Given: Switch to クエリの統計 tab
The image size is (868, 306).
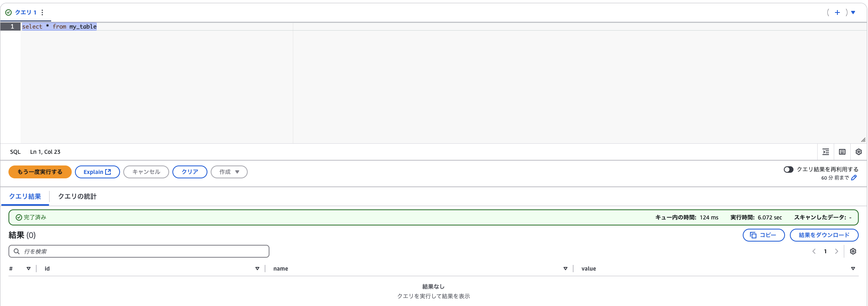Looking at the screenshot, I should click(x=77, y=196).
